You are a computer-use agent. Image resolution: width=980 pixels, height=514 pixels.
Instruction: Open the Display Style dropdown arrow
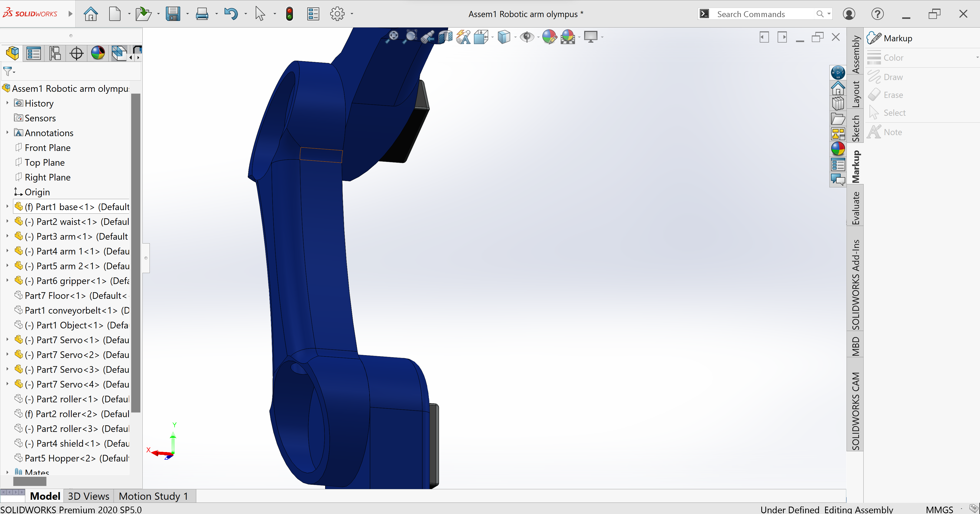coord(515,37)
